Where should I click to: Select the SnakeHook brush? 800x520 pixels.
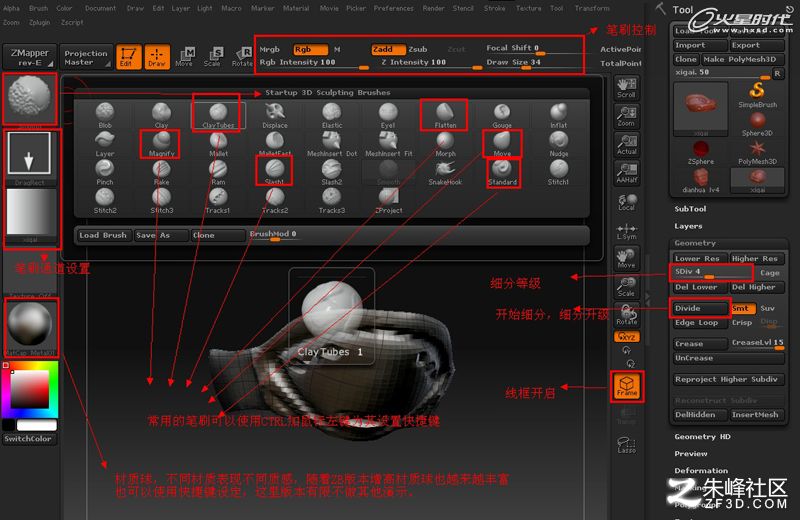click(445, 172)
